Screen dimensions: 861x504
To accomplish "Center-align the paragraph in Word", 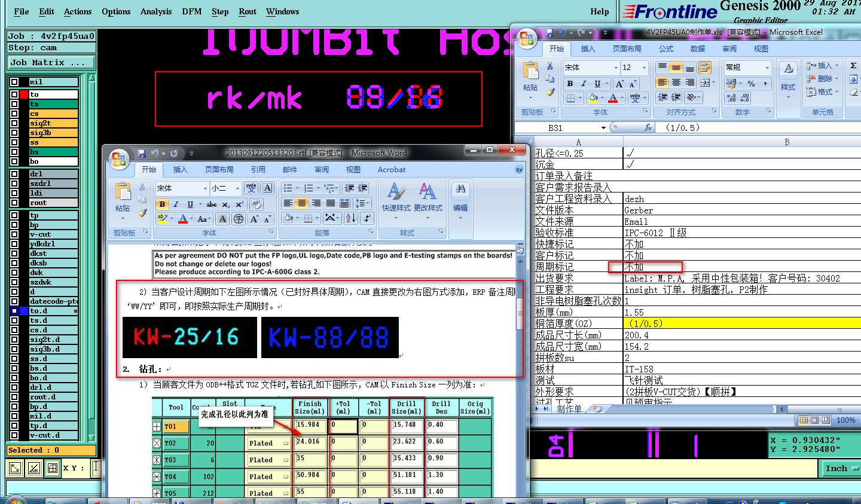I will click(302, 203).
